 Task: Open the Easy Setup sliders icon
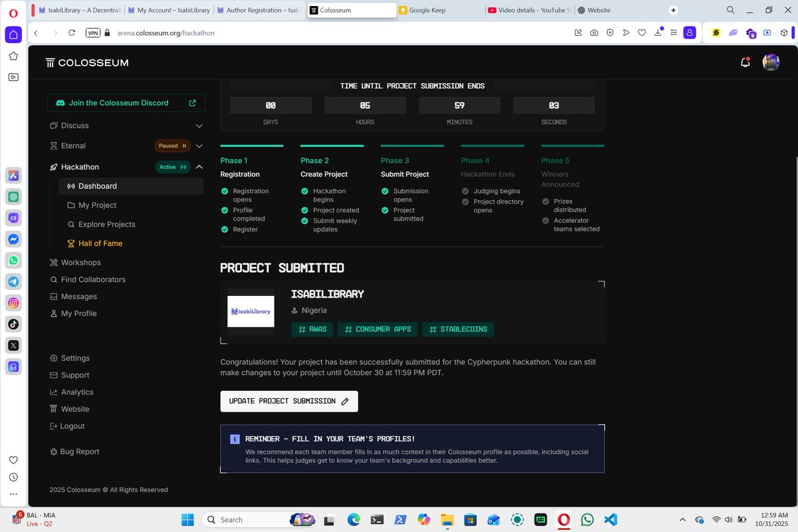[674, 33]
